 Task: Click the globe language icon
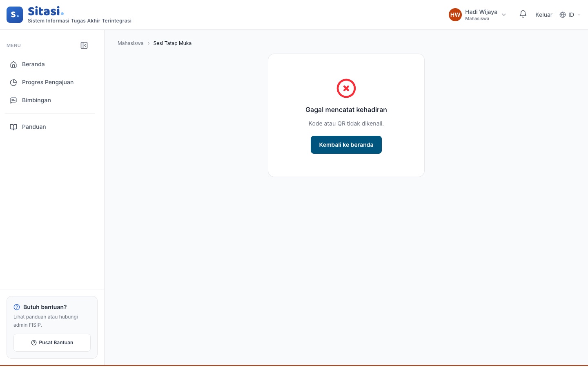[563, 15]
